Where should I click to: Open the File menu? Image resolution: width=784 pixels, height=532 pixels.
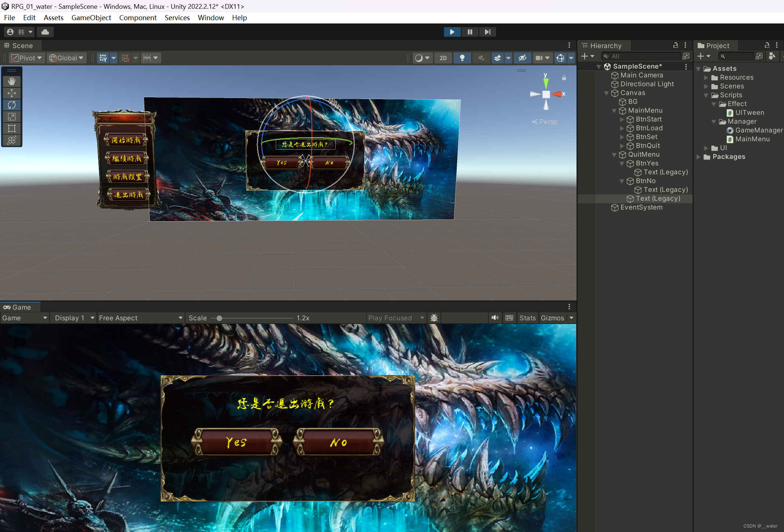[10, 18]
